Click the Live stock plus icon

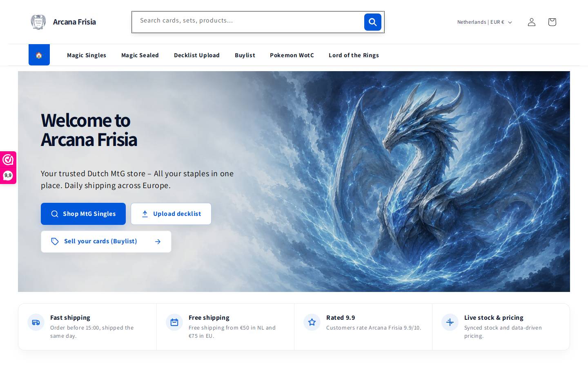[450, 322]
